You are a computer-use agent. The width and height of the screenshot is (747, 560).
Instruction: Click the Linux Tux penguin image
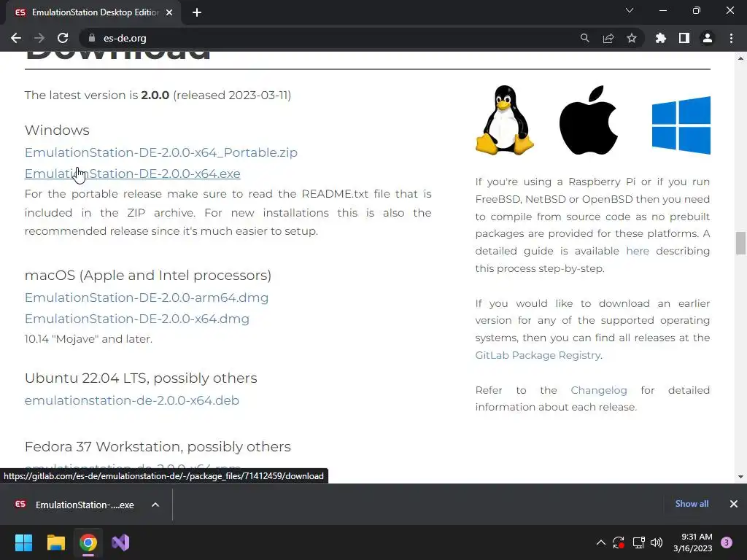[505, 120]
